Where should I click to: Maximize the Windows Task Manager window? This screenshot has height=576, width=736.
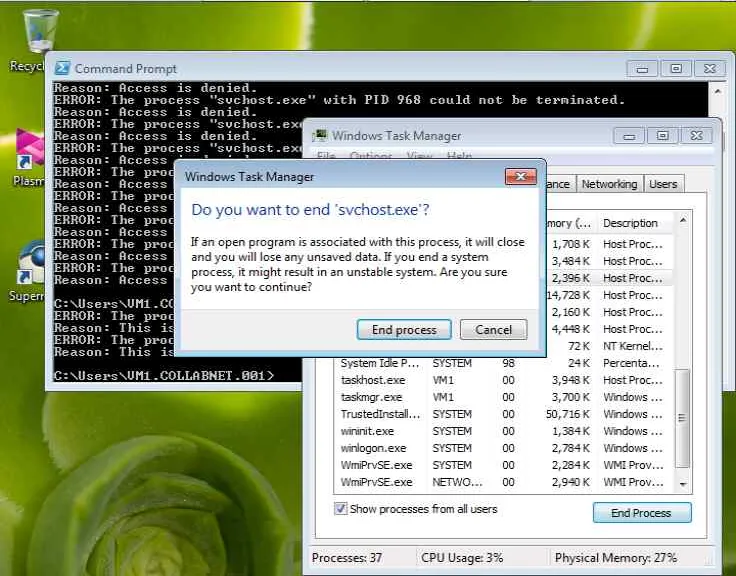(x=662, y=136)
